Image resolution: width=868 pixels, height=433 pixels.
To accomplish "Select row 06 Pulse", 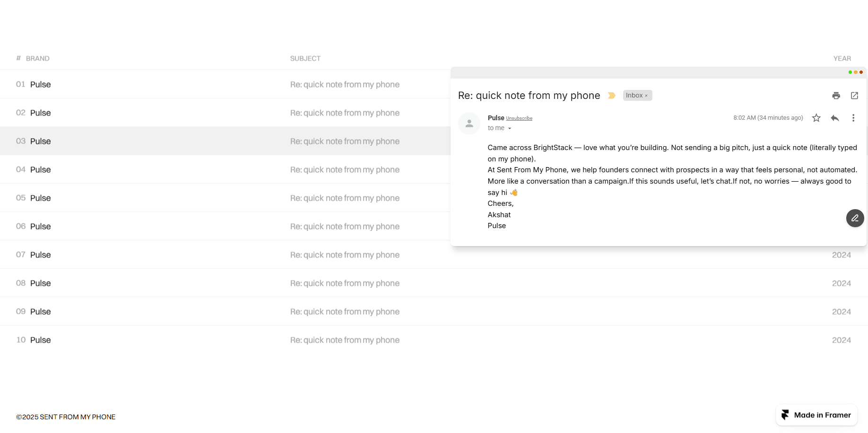I will pos(225,226).
